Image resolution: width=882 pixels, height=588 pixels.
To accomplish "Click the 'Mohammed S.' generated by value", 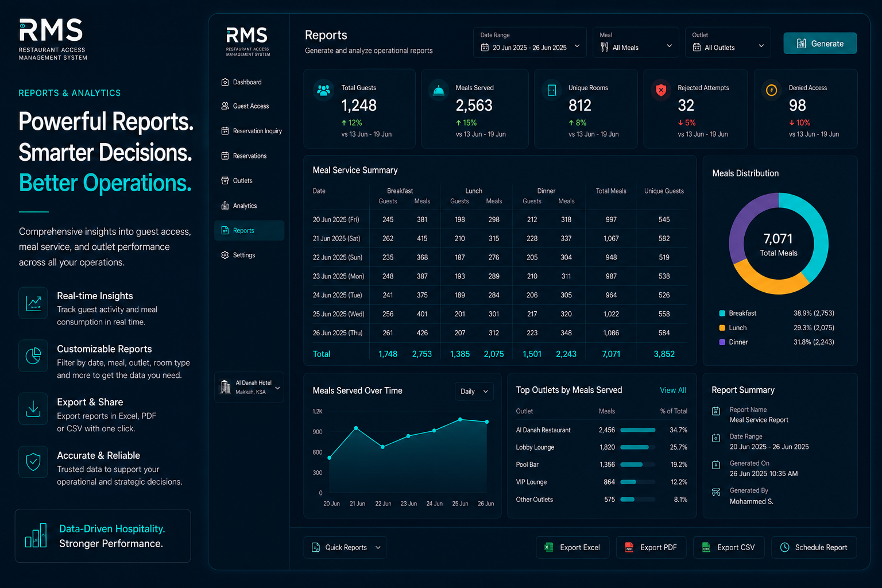I will coord(751,501).
